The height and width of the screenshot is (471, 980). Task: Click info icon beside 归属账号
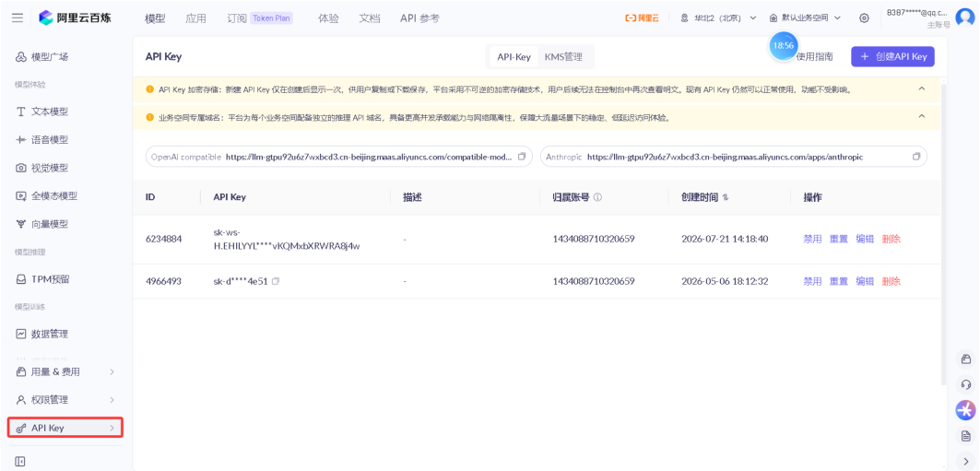[597, 197]
